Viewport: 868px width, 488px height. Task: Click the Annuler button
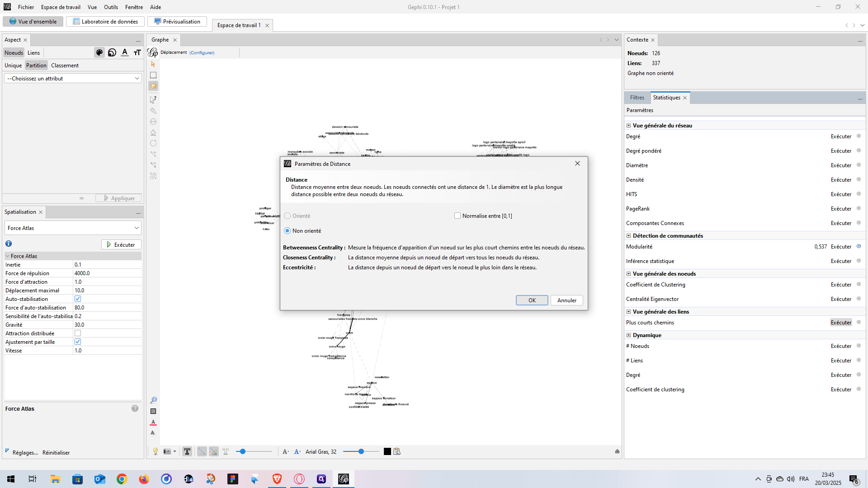(567, 300)
